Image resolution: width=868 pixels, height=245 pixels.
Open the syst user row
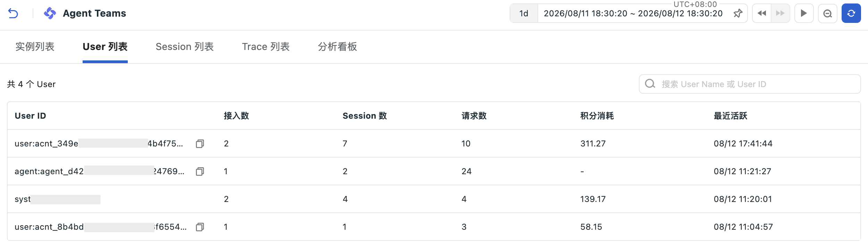[x=434, y=199]
